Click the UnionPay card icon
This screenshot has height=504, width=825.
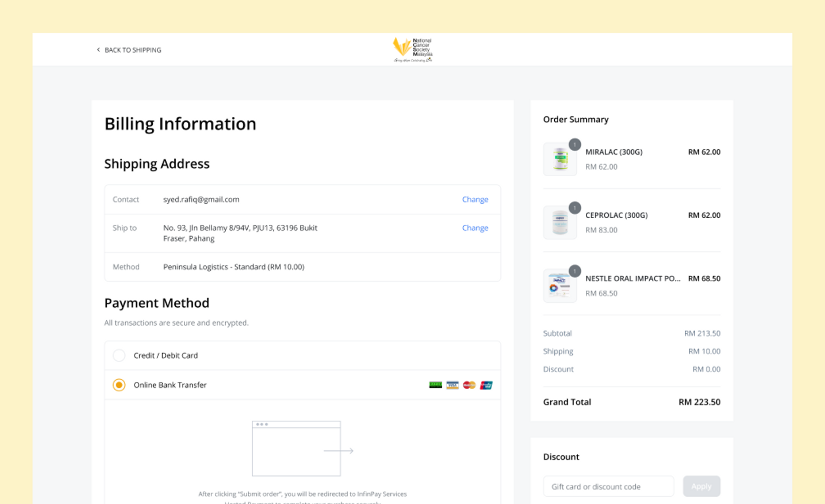486,385
